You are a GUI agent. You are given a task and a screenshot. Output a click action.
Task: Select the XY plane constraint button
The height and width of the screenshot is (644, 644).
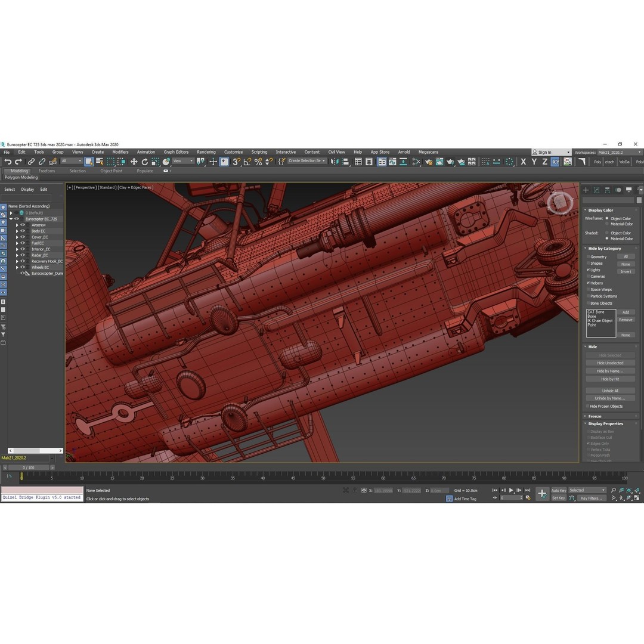coord(555,162)
